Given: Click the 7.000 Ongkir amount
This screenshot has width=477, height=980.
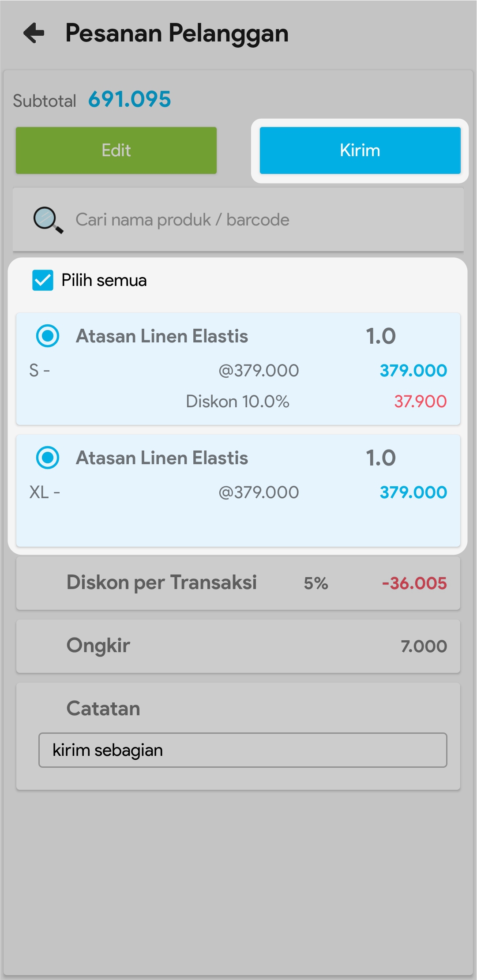Looking at the screenshot, I should 424,646.
